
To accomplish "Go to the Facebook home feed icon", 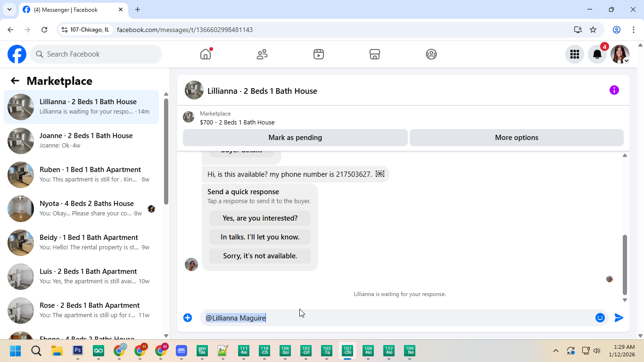I will tap(206, 54).
